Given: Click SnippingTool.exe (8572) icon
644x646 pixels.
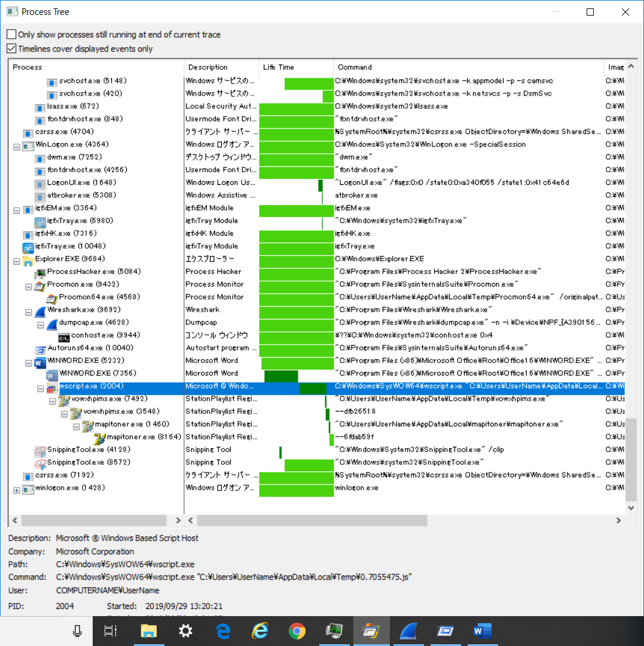Looking at the screenshot, I should [x=40, y=464].
